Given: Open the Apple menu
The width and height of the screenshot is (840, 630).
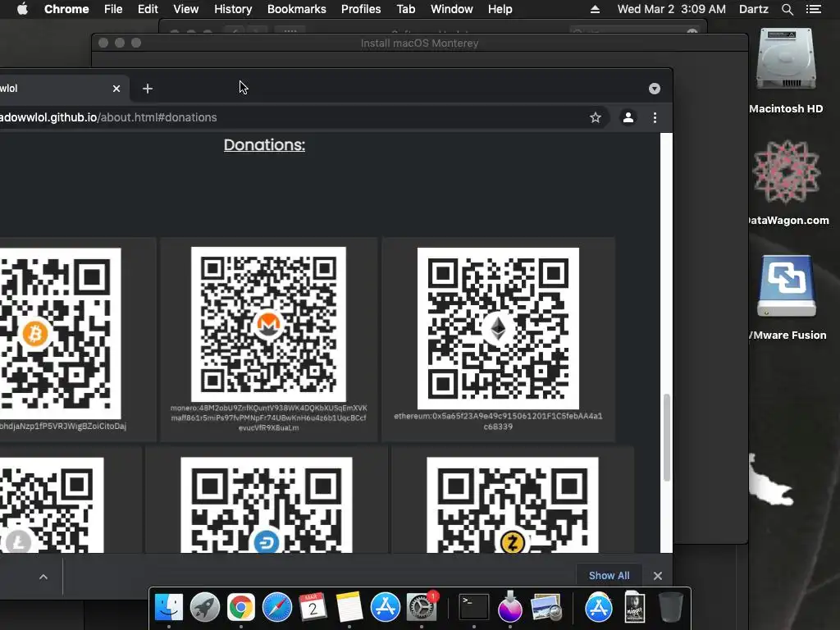Looking at the screenshot, I should [22, 9].
